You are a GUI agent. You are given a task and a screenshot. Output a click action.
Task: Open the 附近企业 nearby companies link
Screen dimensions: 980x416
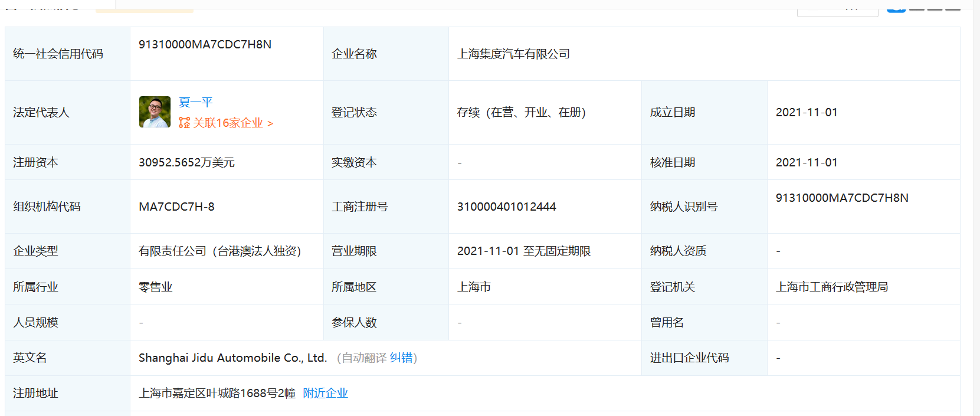coord(325,393)
